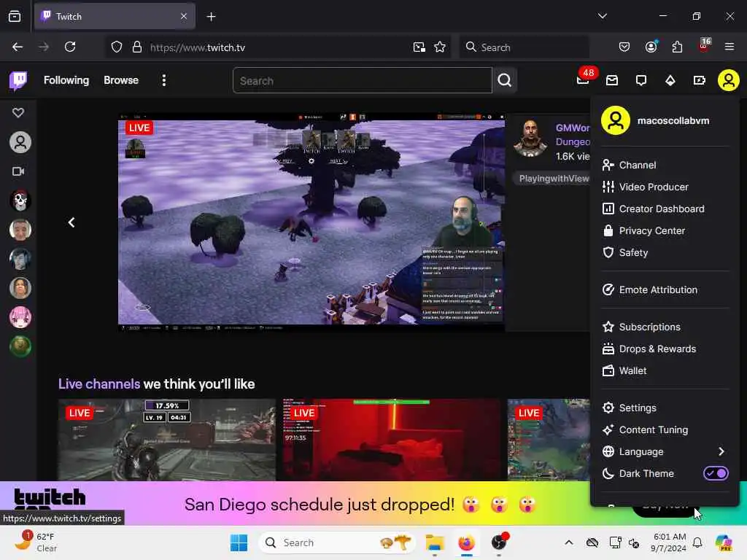Click the site shield tracking protection icon
This screenshot has height=560, width=747.
click(117, 47)
